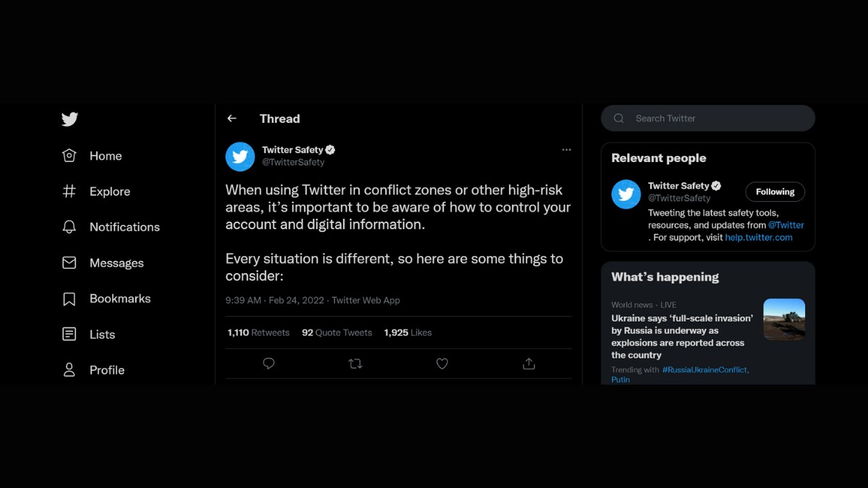Share the tweet via share icon
Viewport: 868px width, 488px height.
[x=529, y=364]
